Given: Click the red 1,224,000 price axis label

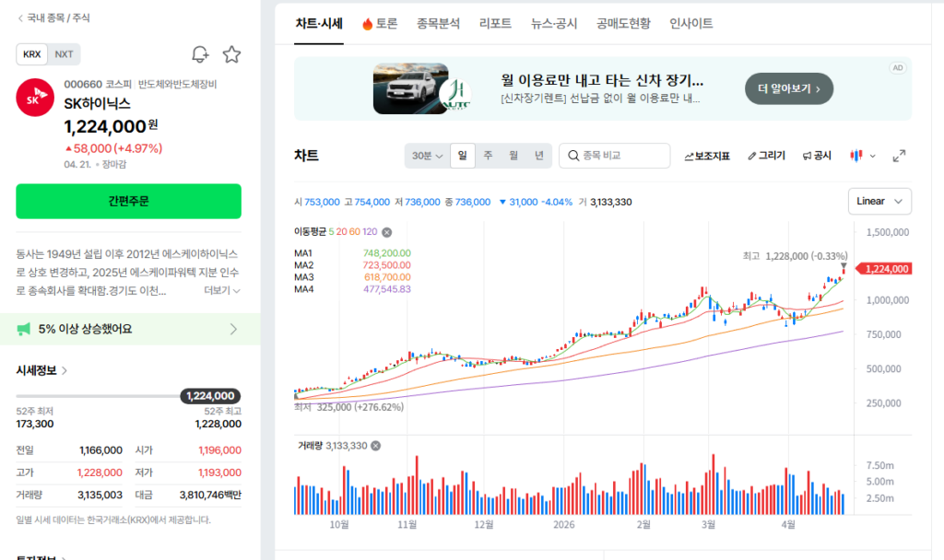Looking at the screenshot, I should [884, 269].
